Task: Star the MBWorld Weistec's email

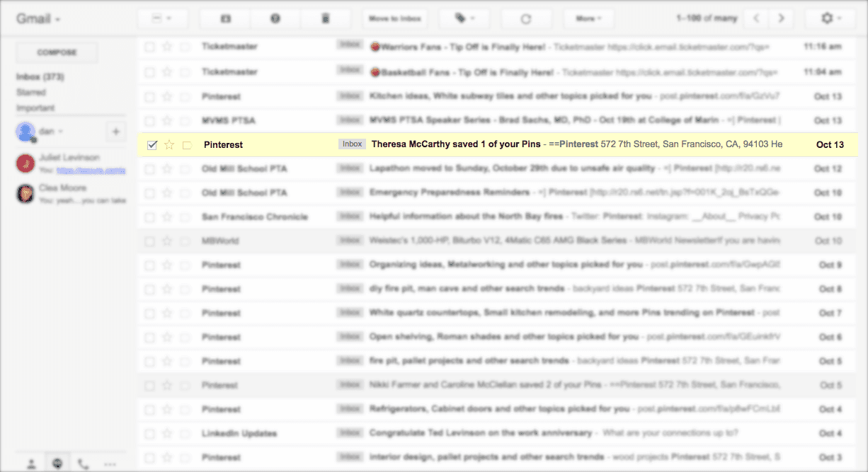Action: coord(167,241)
